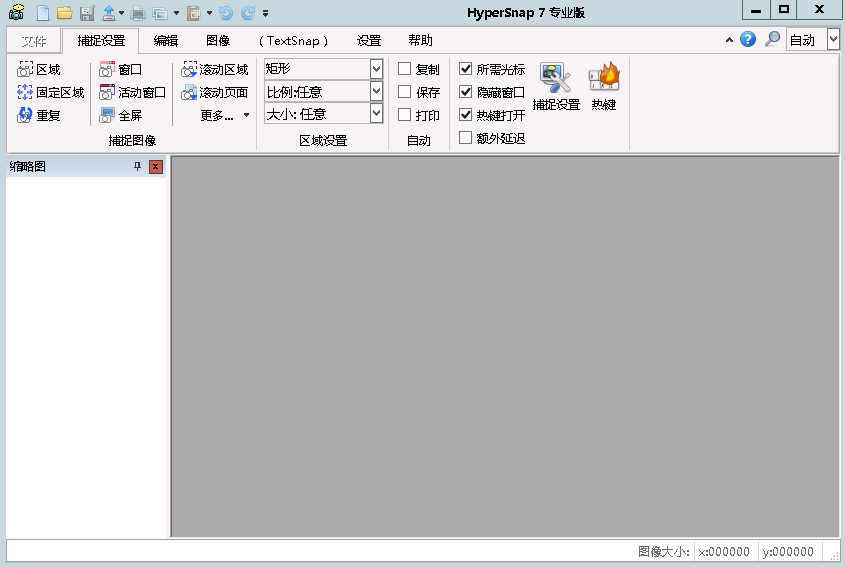Pin the 缩略图 thumbnail panel
845x567 pixels.
pyautogui.click(x=137, y=167)
